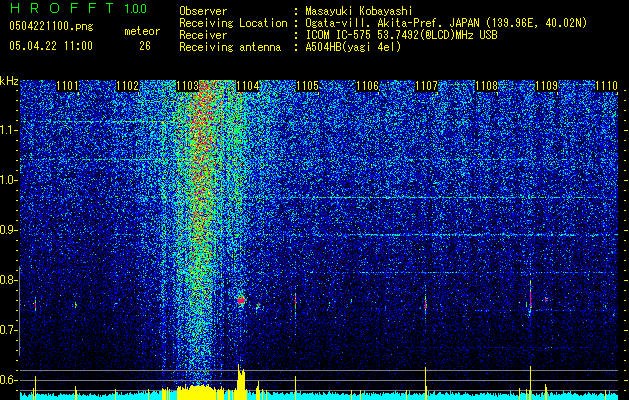
Task: Click the ICOM IC-575 receiver value
Action: point(401,35)
